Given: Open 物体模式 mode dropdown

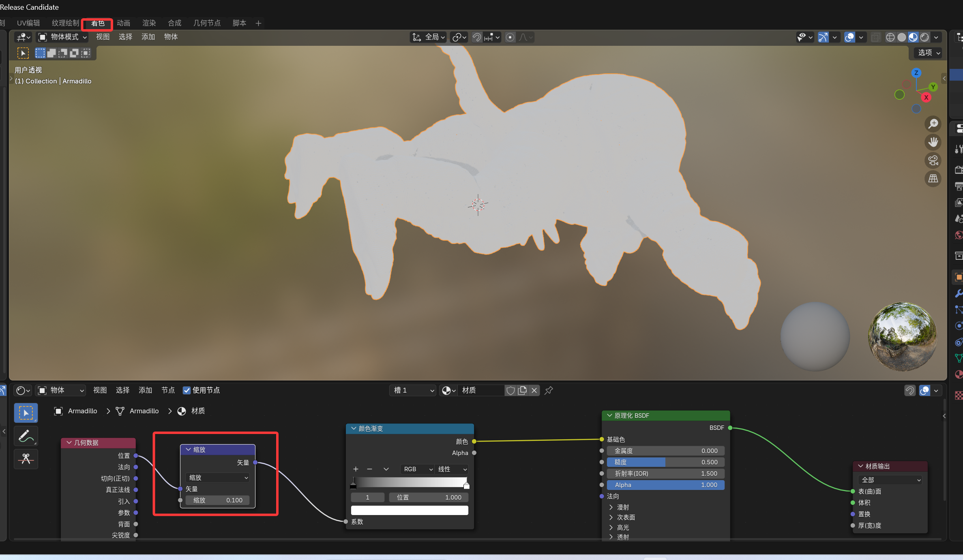Looking at the screenshot, I should tap(62, 37).
